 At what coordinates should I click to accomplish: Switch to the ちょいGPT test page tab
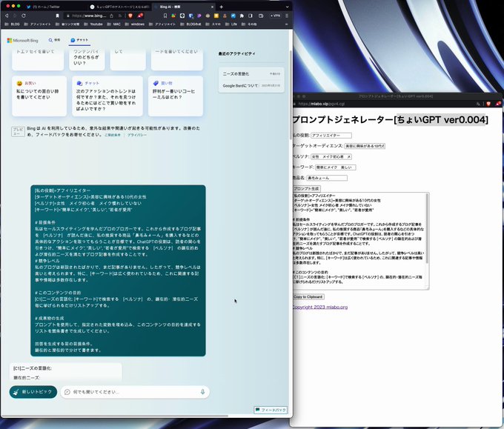point(119,7)
